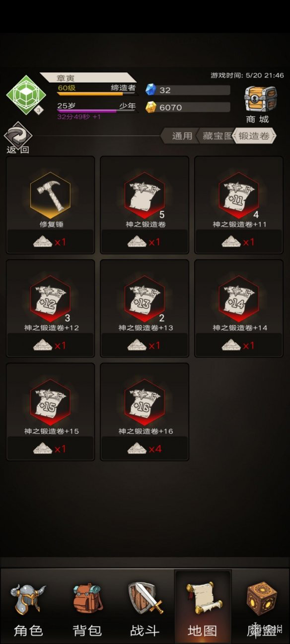Go to the 战斗 battle menu
The image size is (290, 644).
point(145,609)
